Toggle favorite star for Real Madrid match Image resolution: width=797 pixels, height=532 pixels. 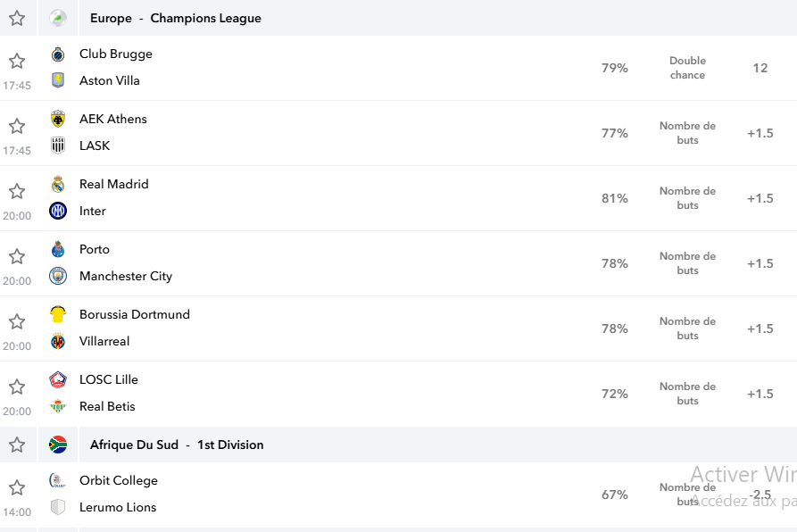coord(17,192)
